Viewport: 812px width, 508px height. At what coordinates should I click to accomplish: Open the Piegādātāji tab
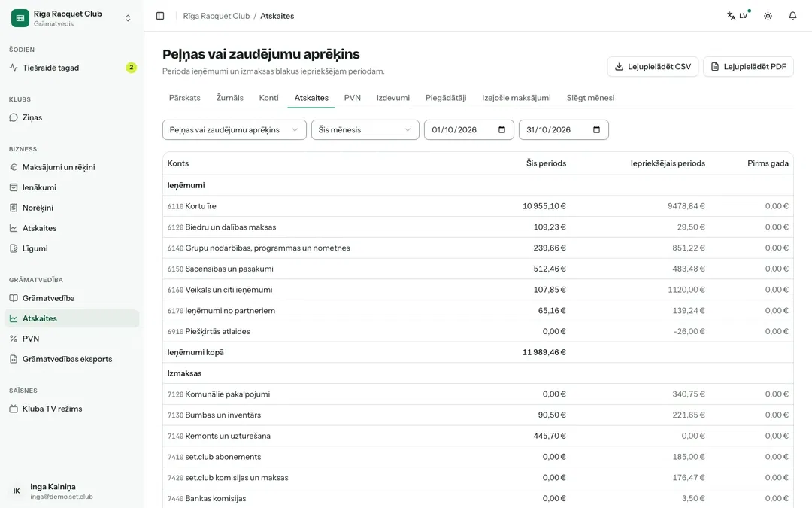pos(446,98)
